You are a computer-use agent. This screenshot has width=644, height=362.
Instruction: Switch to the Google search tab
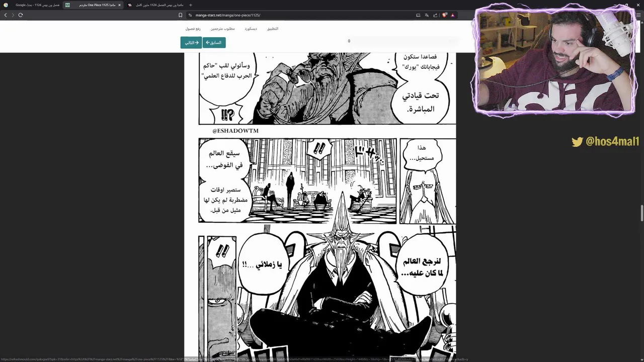click(32, 5)
